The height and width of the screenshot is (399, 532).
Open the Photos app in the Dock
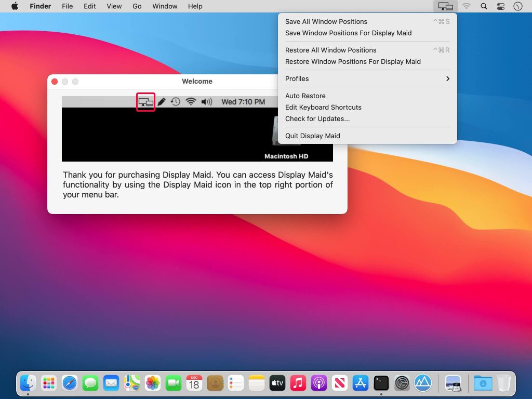(x=153, y=383)
